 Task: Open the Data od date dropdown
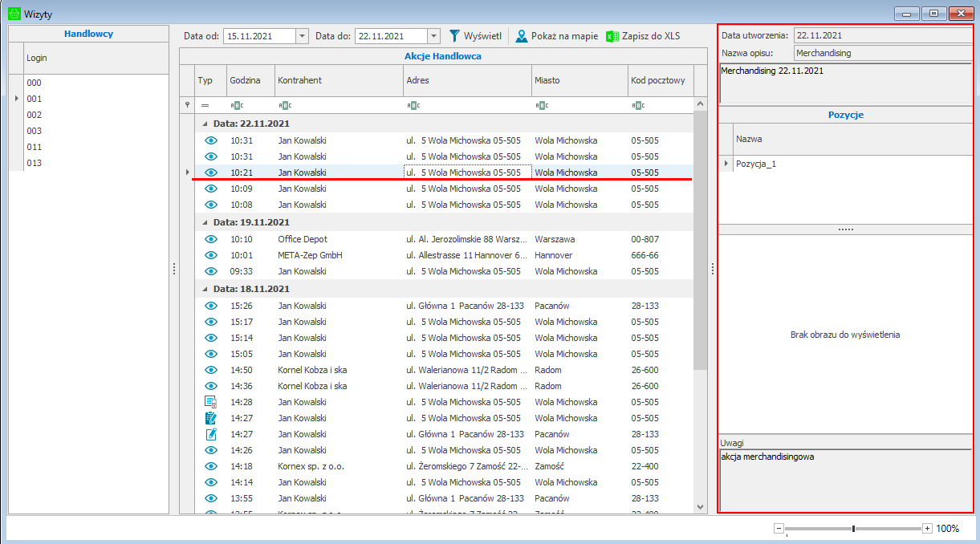[x=302, y=36]
